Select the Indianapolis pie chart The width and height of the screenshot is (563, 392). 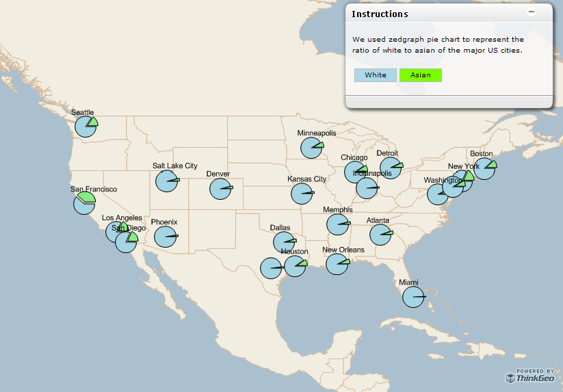tap(367, 187)
